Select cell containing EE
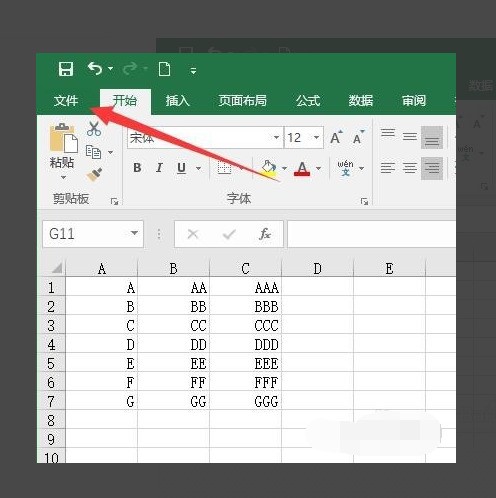496x498 pixels. pos(174,363)
